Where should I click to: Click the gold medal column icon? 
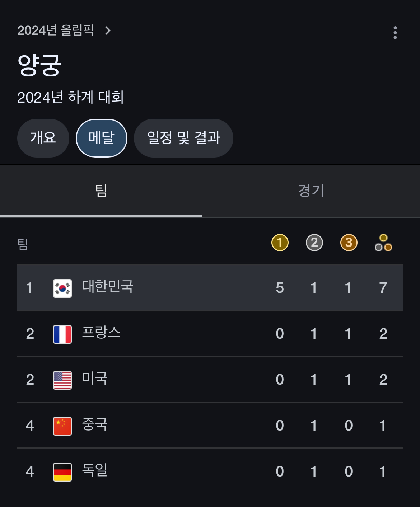280,243
